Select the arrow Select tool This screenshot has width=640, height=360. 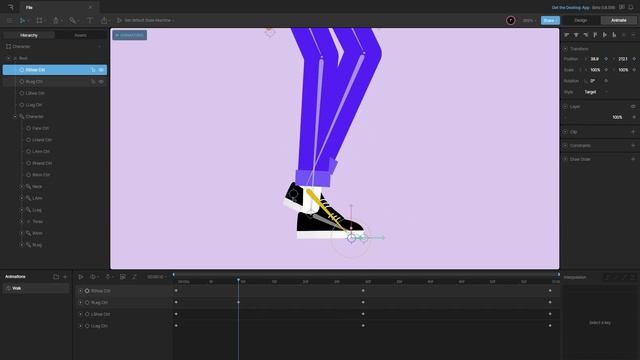point(22,20)
